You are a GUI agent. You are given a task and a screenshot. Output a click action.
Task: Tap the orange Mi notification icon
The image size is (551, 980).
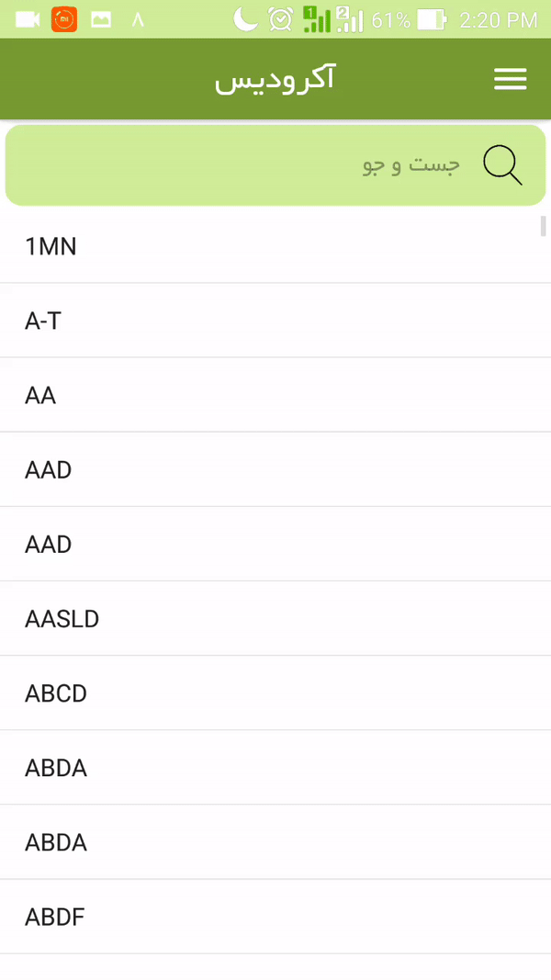[64, 19]
